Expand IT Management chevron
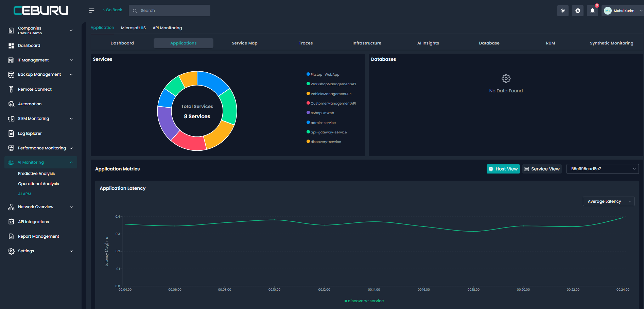 [71, 60]
